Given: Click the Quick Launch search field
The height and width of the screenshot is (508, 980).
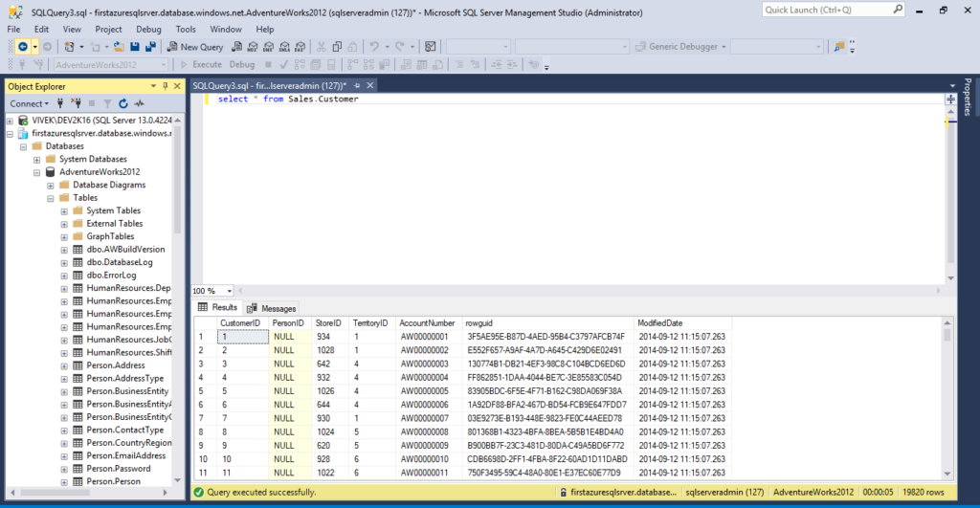Looking at the screenshot, I should (x=834, y=10).
